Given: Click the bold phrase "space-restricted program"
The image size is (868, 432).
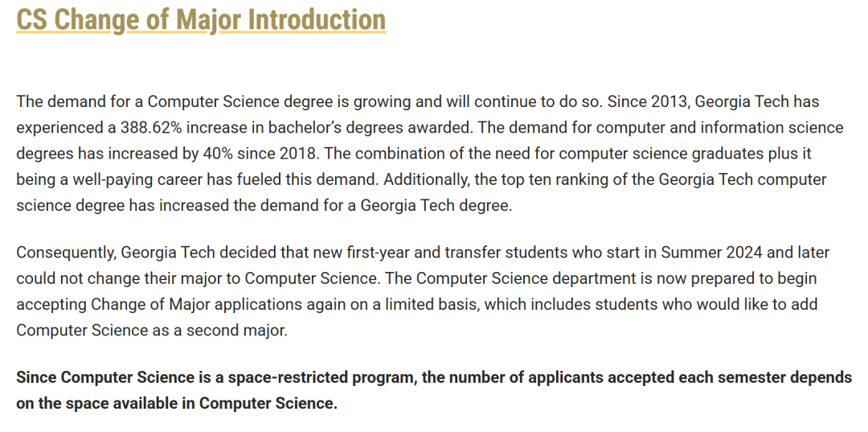Looking at the screenshot, I should click(318, 378).
